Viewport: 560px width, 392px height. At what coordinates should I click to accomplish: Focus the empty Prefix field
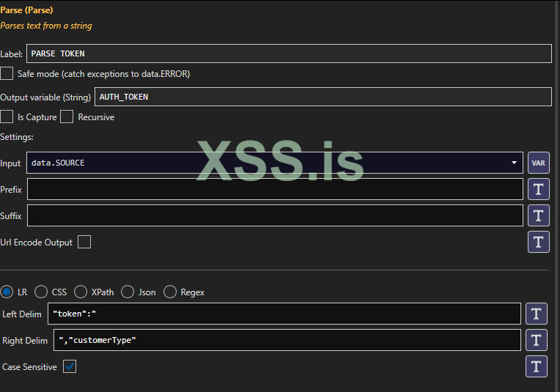point(275,189)
